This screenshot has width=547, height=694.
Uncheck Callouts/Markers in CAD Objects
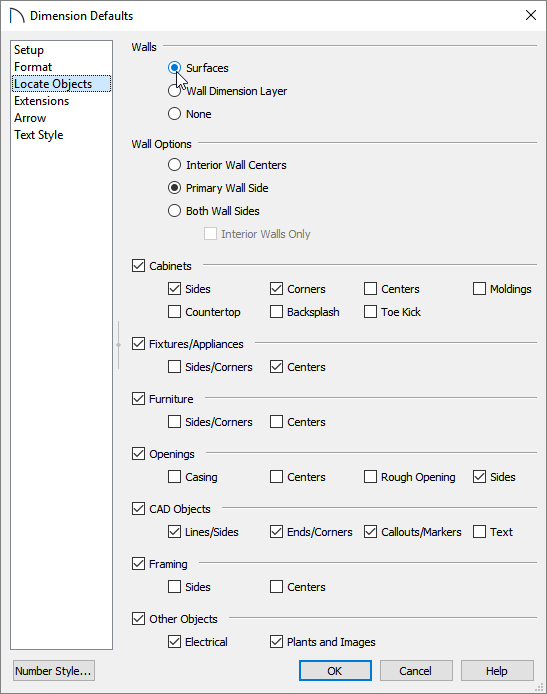point(370,532)
